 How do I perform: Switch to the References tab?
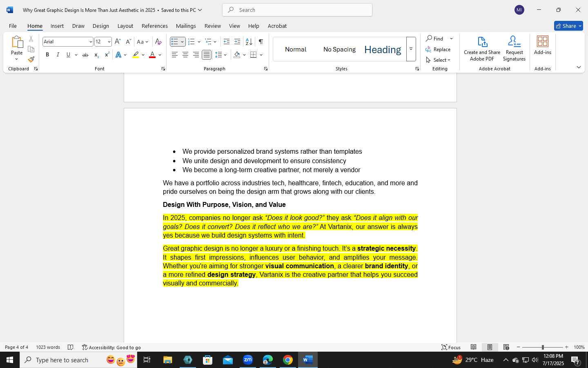pos(155,26)
